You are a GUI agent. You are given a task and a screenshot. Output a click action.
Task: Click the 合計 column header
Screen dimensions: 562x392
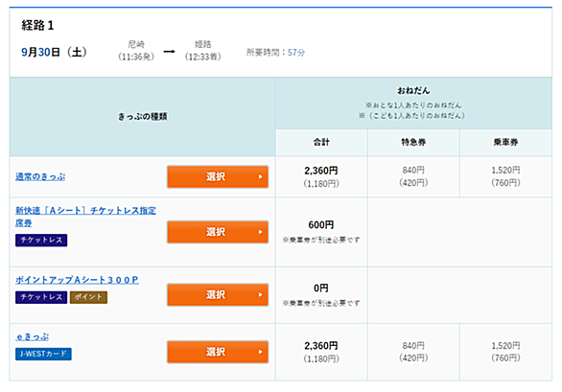[x=321, y=142]
